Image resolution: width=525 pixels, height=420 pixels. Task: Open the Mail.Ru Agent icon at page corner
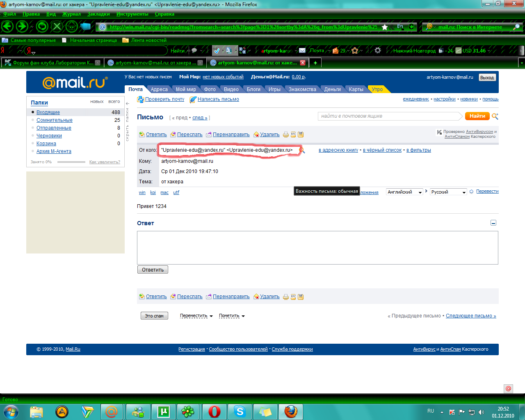(x=509, y=388)
